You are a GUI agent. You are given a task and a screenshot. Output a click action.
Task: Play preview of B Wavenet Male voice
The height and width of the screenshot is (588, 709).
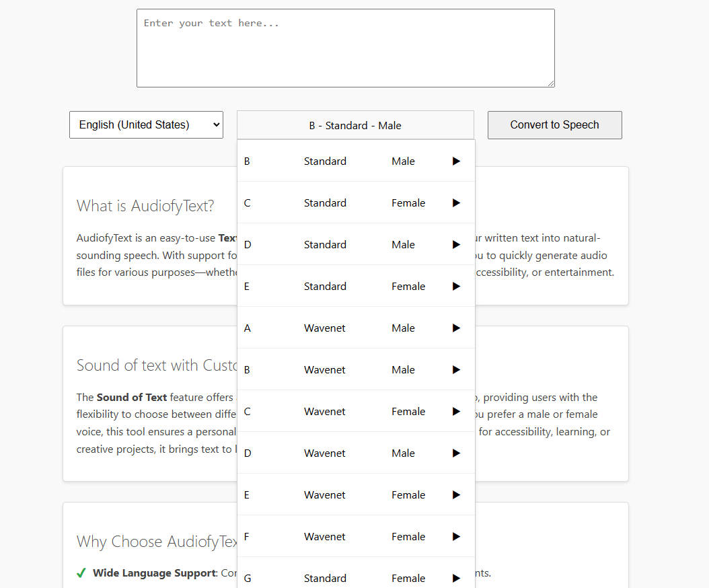(x=456, y=370)
